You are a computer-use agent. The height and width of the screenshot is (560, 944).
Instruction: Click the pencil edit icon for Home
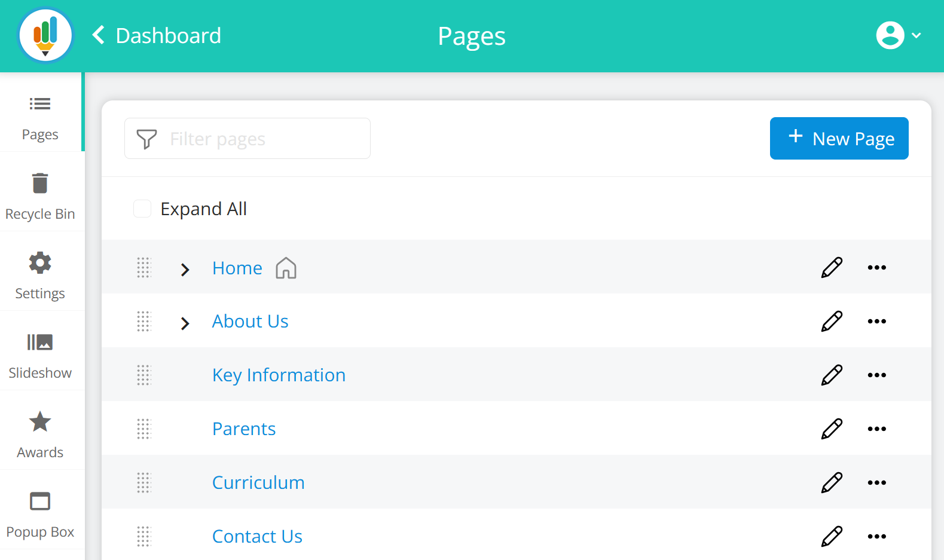click(x=831, y=268)
